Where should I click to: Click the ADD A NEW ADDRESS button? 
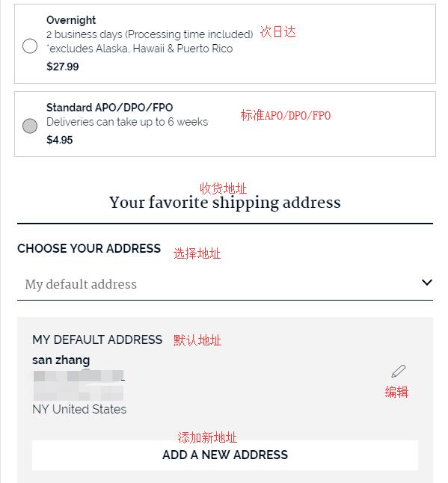coord(225,455)
